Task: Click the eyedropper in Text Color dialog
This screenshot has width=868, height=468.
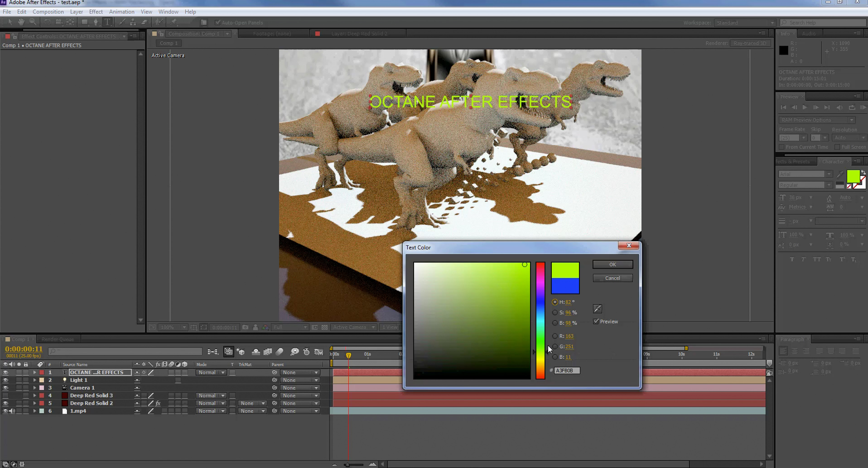Action: pos(598,309)
